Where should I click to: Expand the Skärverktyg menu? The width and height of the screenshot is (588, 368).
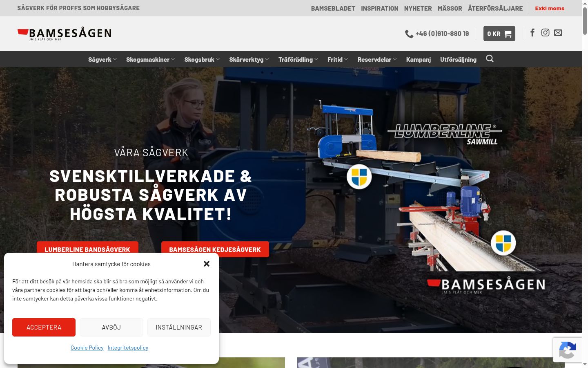249,59
